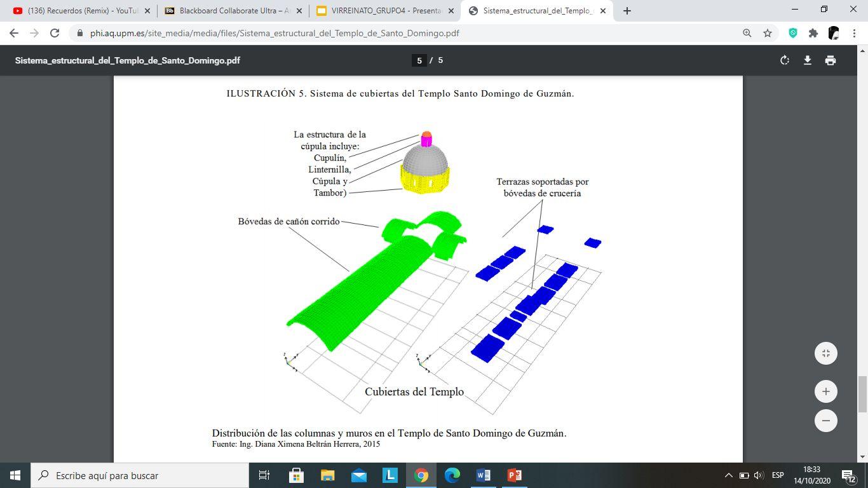Image resolution: width=868 pixels, height=488 pixels.
Task: Close the Blackboard Collaborate Ultra tab
Action: [x=299, y=11]
